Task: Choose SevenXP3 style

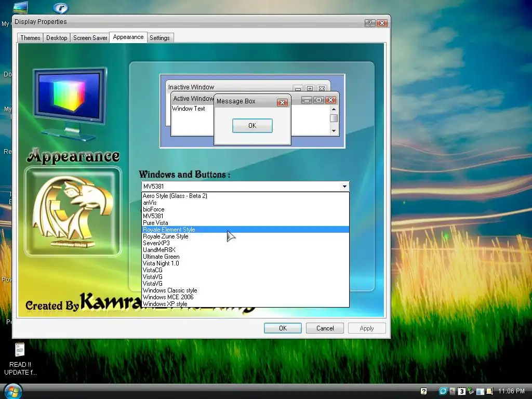Action: [245, 243]
